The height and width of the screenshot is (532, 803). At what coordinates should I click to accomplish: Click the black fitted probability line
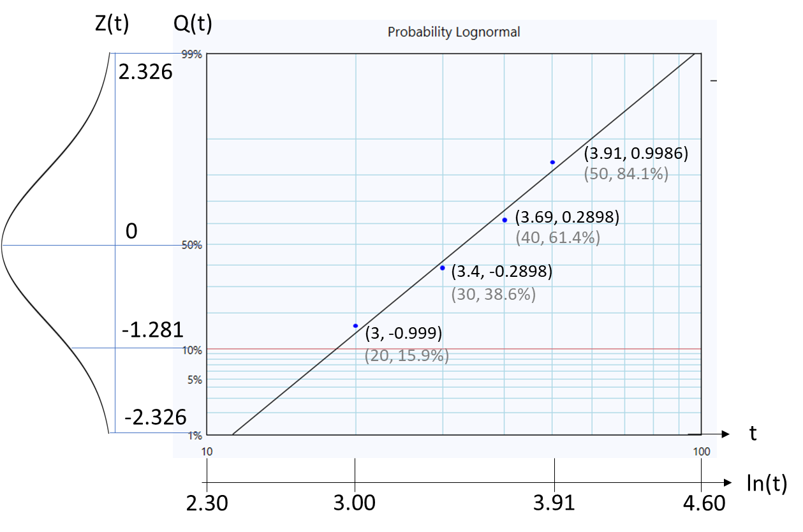pyautogui.click(x=463, y=244)
